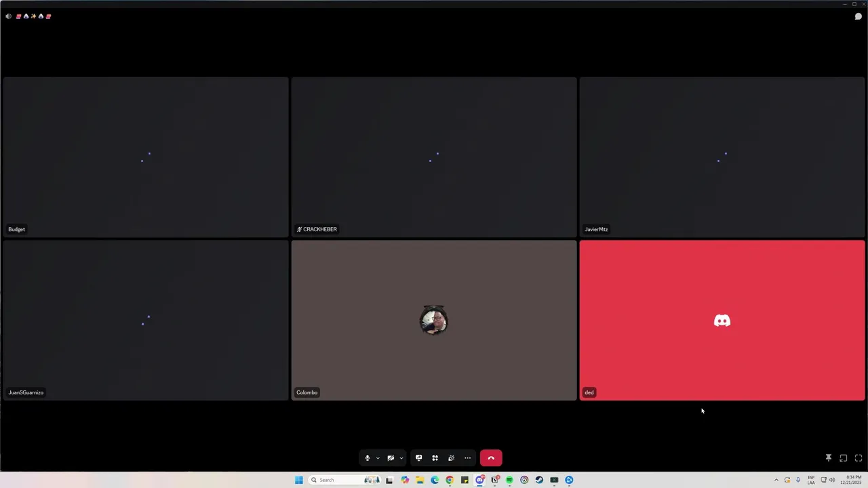The width and height of the screenshot is (868, 488).
Task: Start an activity from the call bar
Action: click(x=435, y=458)
